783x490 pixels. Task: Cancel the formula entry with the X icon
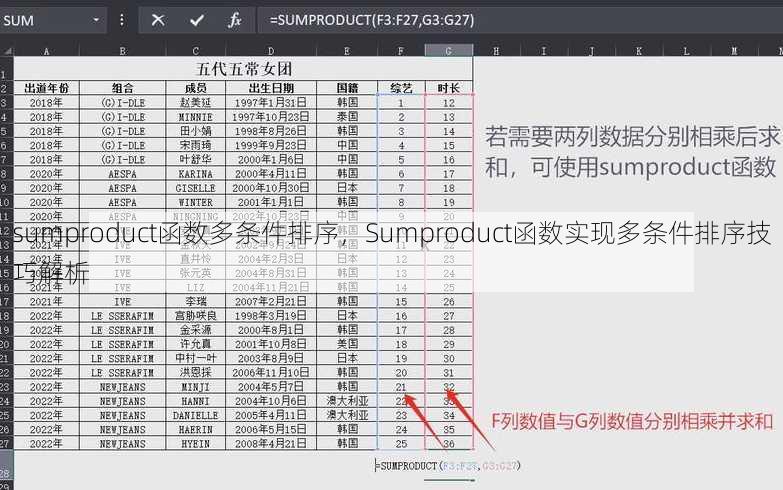pos(158,20)
